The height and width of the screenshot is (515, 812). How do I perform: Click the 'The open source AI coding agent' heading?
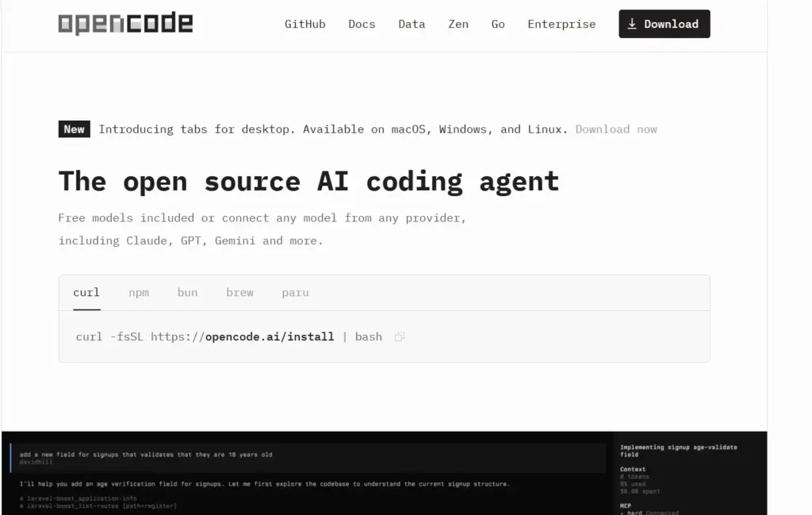[x=308, y=182]
